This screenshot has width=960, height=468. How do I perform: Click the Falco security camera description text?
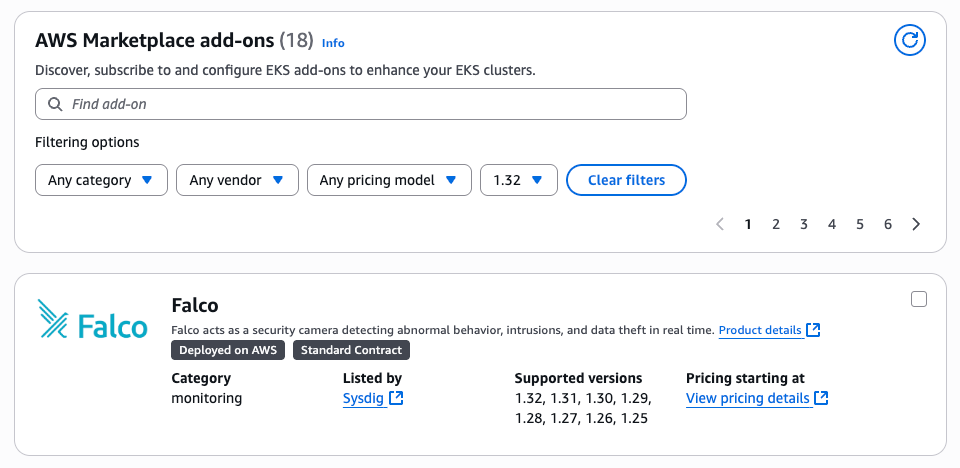(443, 330)
